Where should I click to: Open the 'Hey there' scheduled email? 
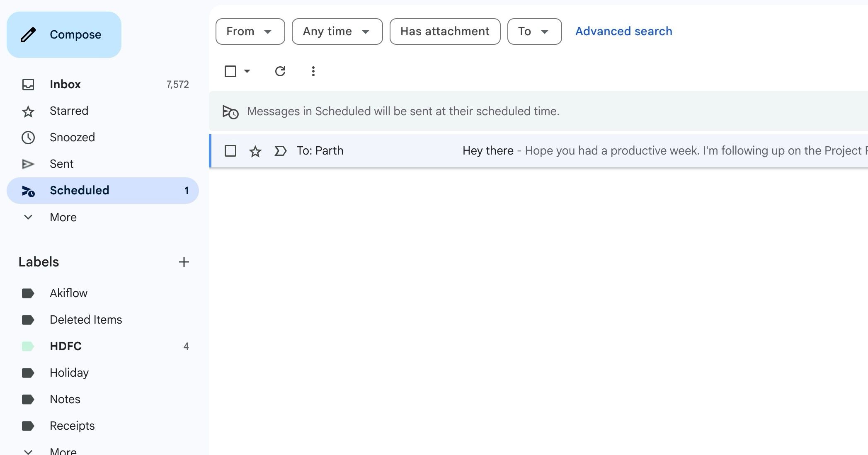(538, 151)
